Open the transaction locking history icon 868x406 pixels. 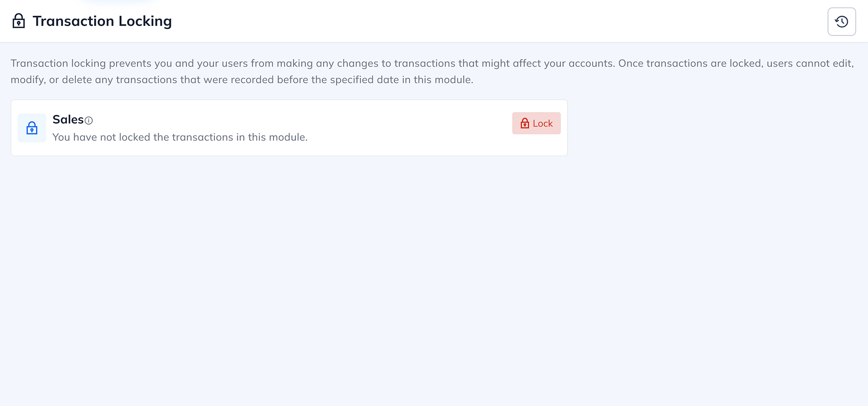841,22
